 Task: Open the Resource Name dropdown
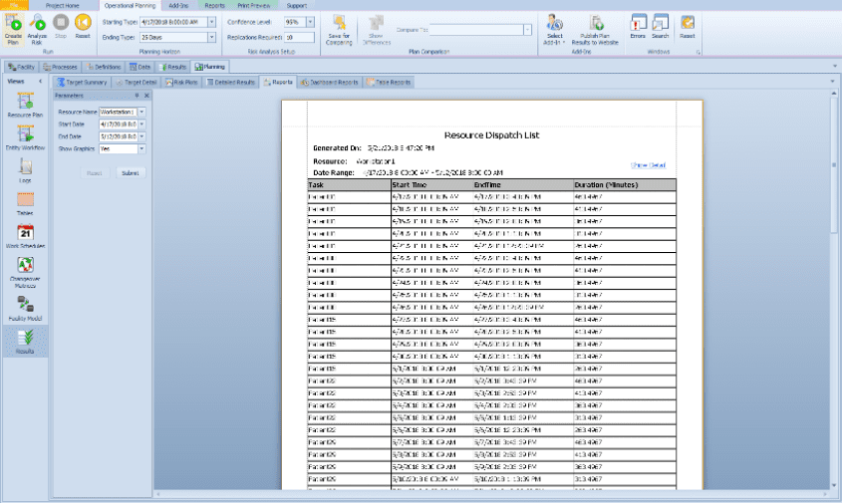141,112
